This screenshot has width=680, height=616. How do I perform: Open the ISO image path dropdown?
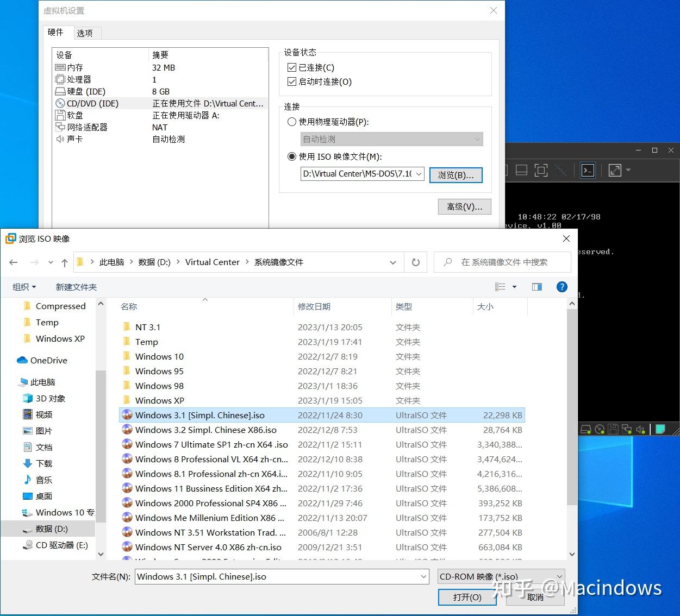[419, 174]
